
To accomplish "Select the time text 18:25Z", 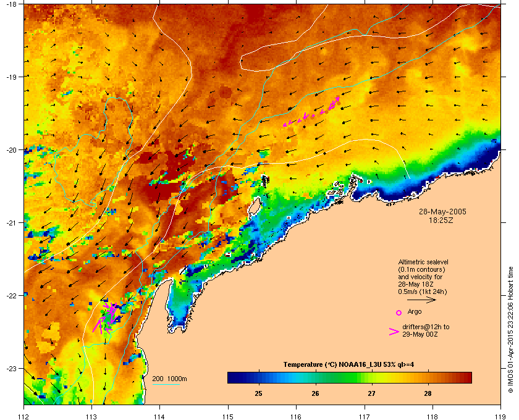I will tap(441, 220).
